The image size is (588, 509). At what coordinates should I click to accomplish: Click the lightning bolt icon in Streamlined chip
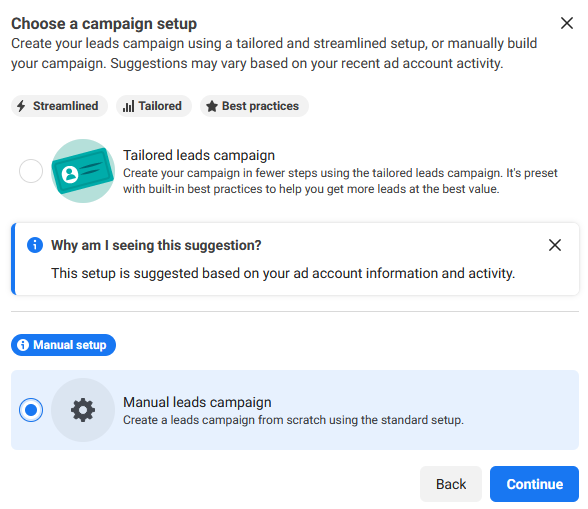coord(21,106)
